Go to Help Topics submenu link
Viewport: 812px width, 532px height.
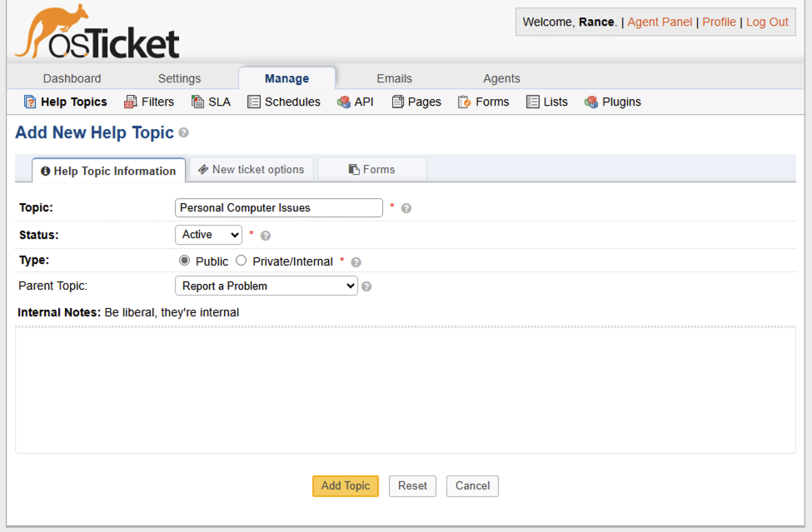[74, 102]
